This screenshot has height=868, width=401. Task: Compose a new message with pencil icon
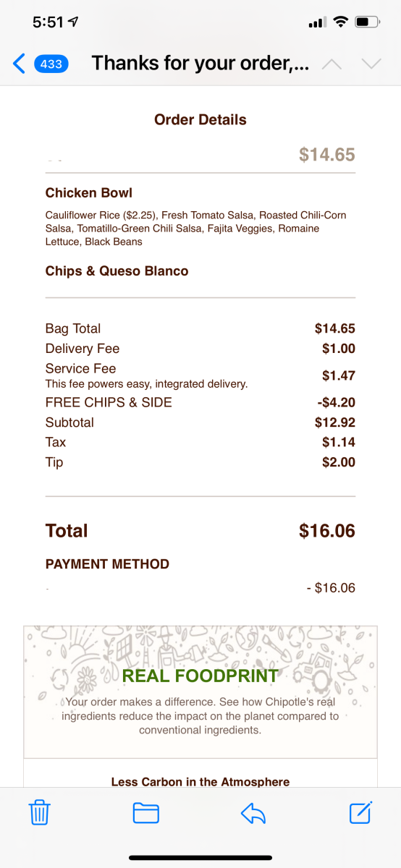(360, 812)
